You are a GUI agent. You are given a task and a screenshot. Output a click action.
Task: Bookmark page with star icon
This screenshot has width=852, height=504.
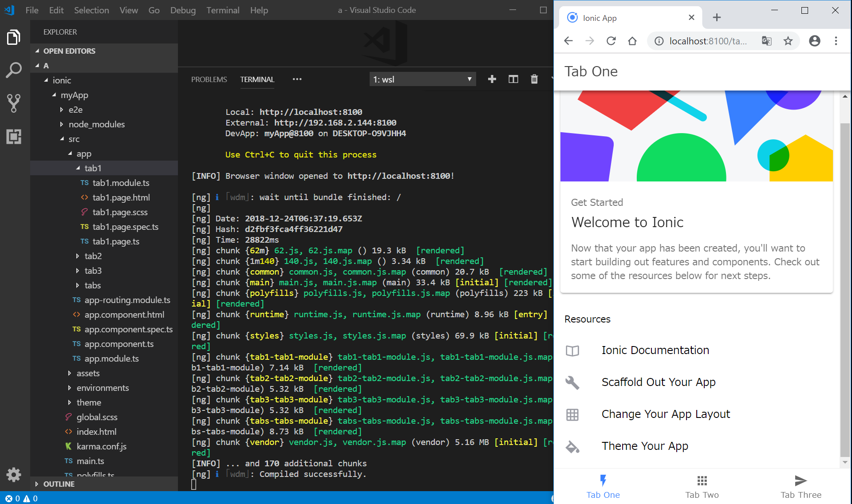pyautogui.click(x=788, y=41)
